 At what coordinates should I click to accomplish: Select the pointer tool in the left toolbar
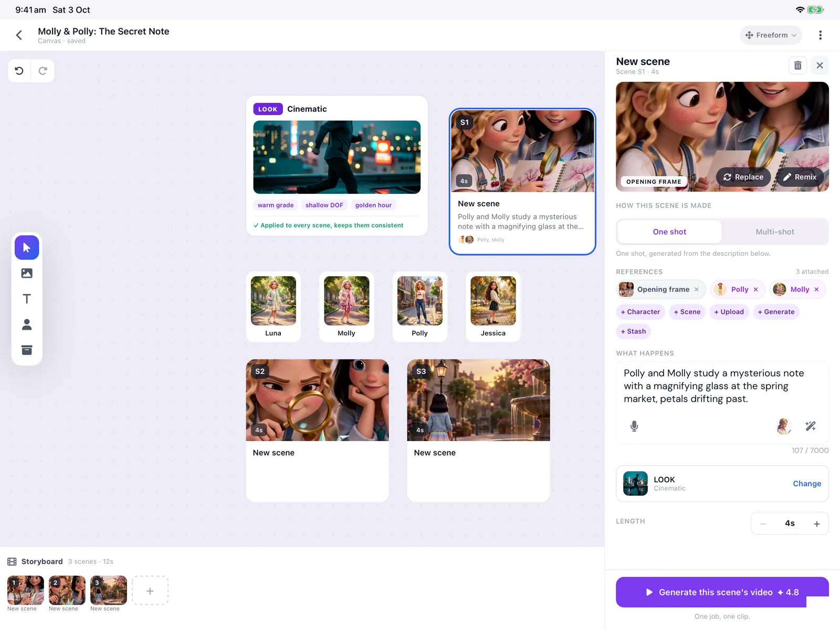pos(27,247)
